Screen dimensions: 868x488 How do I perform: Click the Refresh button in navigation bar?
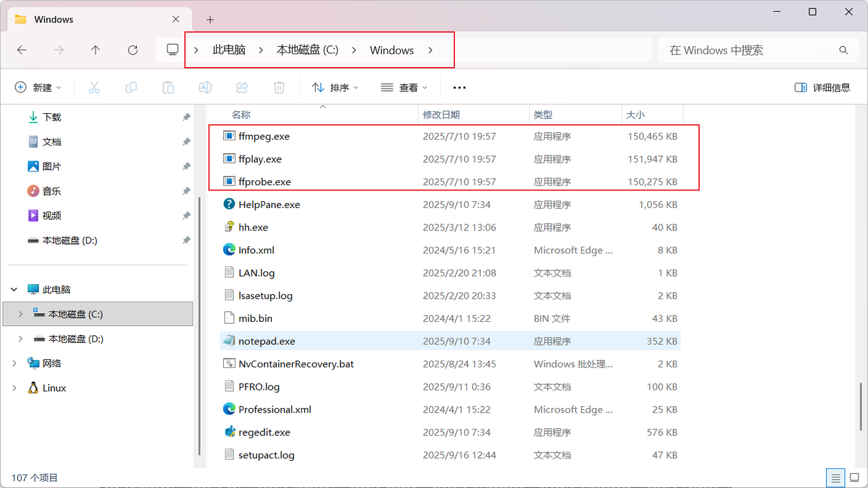[x=133, y=50]
